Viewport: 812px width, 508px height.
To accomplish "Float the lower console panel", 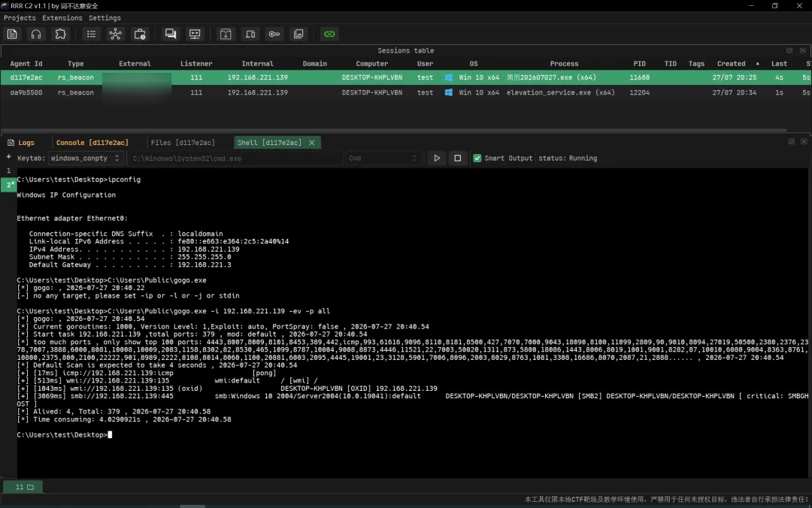I will pyautogui.click(x=791, y=141).
